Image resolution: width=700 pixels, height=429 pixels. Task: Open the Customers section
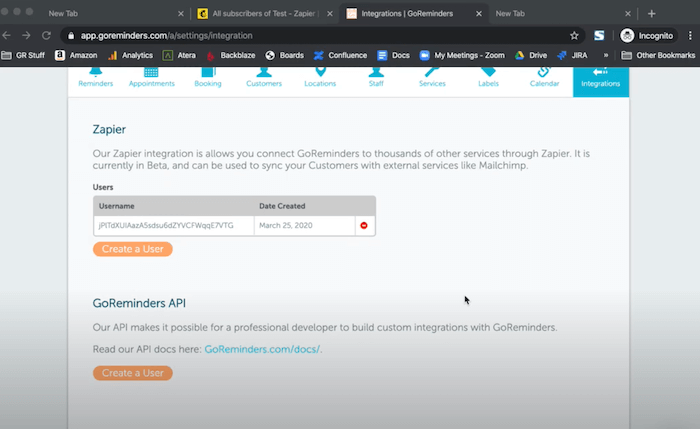point(264,79)
